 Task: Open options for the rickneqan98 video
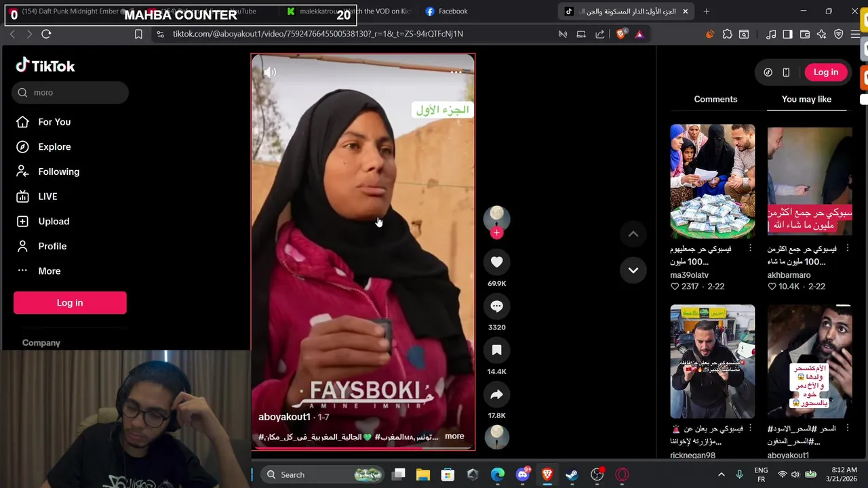750,429
